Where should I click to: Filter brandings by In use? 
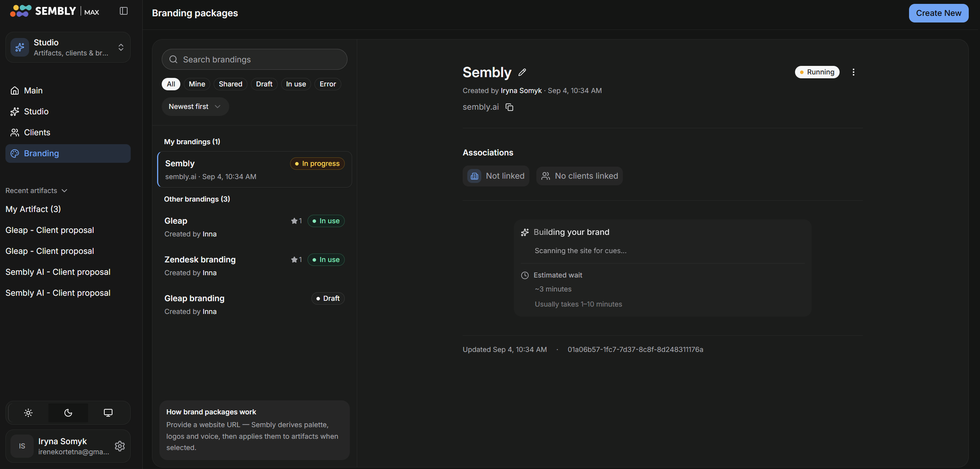(x=296, y=84)
